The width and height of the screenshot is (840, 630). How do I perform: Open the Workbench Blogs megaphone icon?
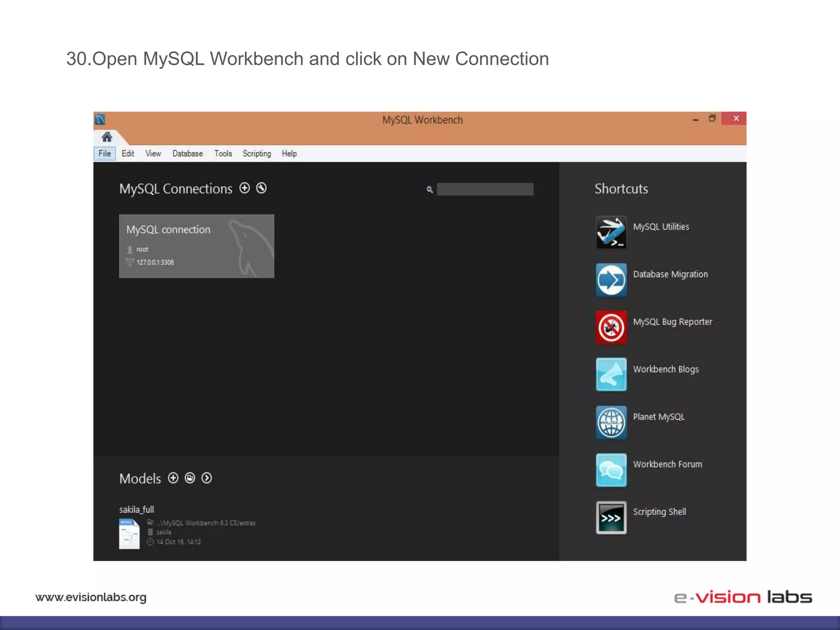(611, 374)
